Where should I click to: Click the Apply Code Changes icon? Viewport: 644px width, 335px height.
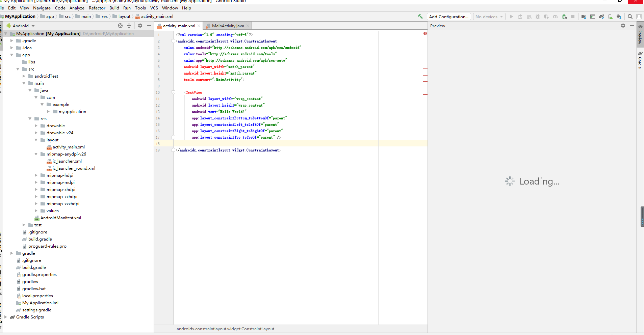point(529,17)
